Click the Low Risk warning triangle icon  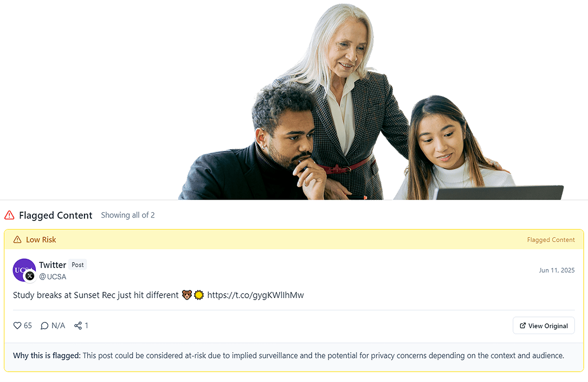click(x=17, y=240)
